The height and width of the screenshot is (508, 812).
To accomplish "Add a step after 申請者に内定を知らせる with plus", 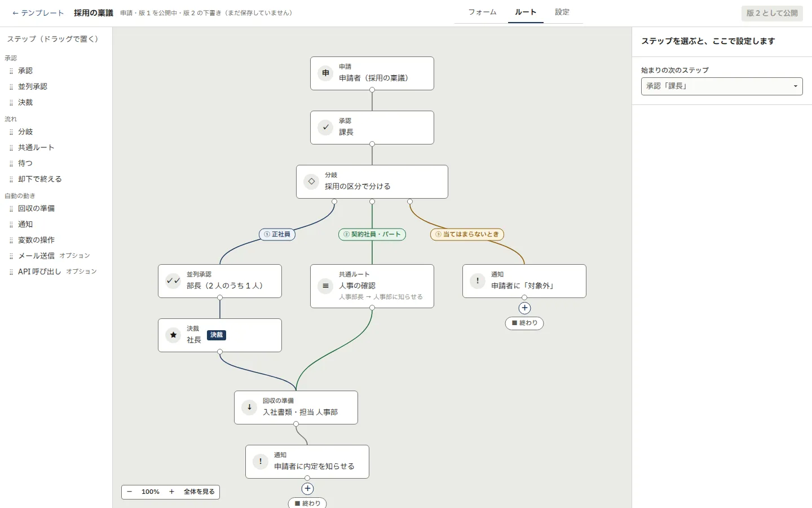I will pyautogui.click(x=307, y=489).
